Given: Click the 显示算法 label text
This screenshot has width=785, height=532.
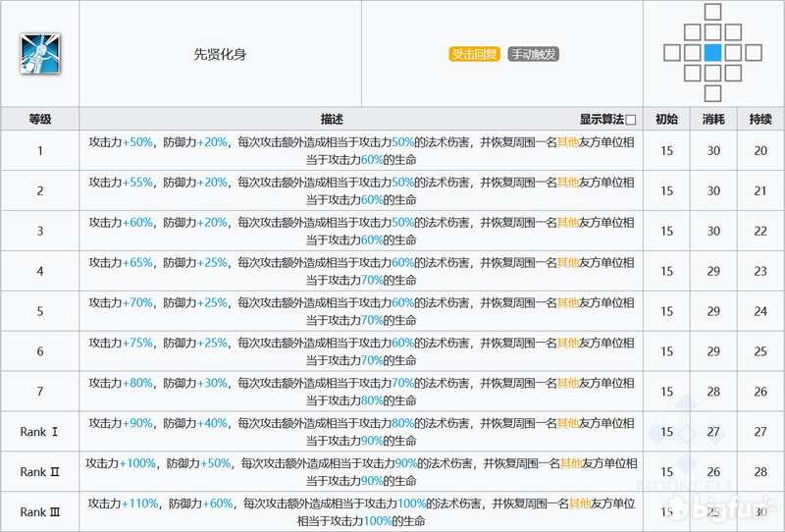Looking at the screenshot, I should point(602,119).
